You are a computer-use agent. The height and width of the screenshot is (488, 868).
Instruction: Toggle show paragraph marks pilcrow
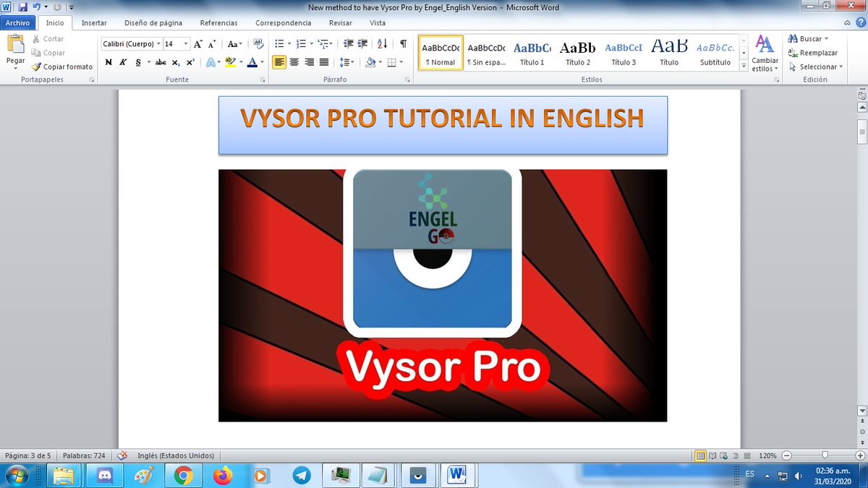[403, 44]
